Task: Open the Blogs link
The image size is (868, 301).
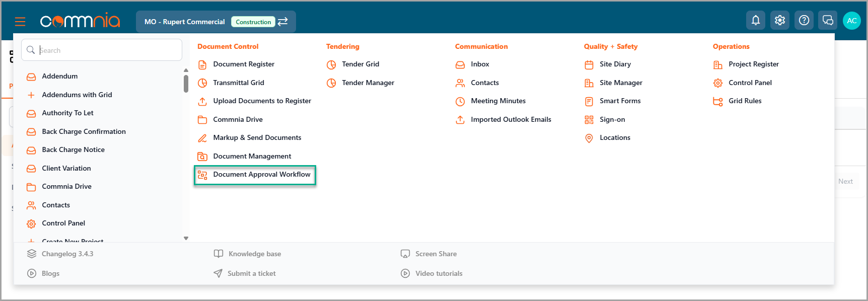Action: tap(50, 273)
